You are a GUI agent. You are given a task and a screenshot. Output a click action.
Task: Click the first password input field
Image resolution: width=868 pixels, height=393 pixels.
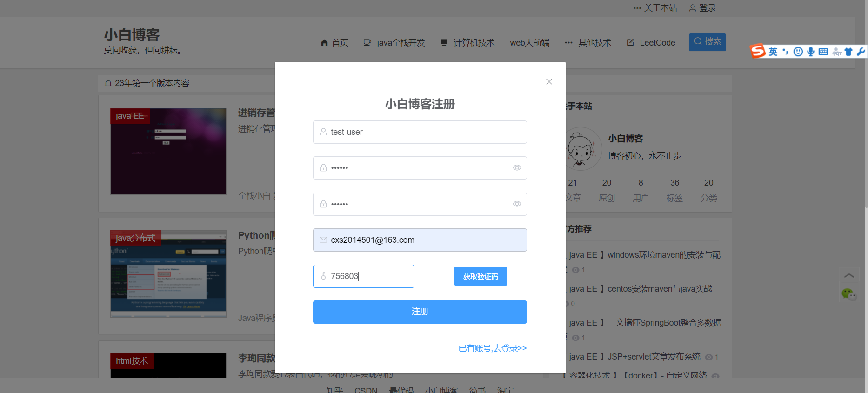(x=420, y=168)
